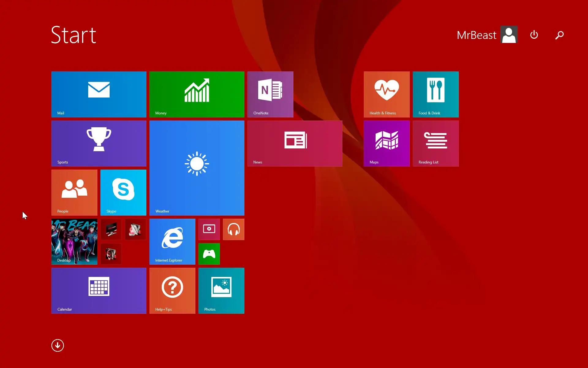Show all apps with down arrow
Screen dimensions: 588x368
coord(58,345)
